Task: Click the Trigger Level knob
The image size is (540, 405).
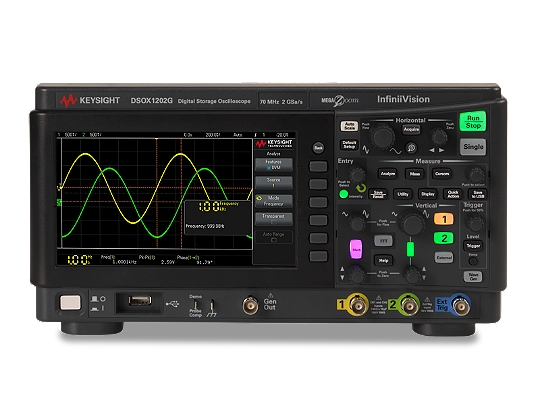Action: click(x=475, y=223)
